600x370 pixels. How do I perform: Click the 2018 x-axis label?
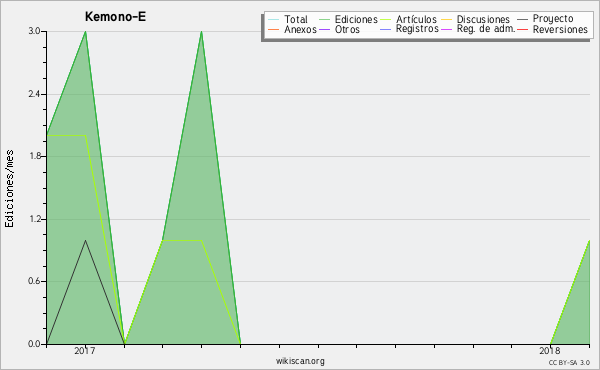tap(549, 350)
